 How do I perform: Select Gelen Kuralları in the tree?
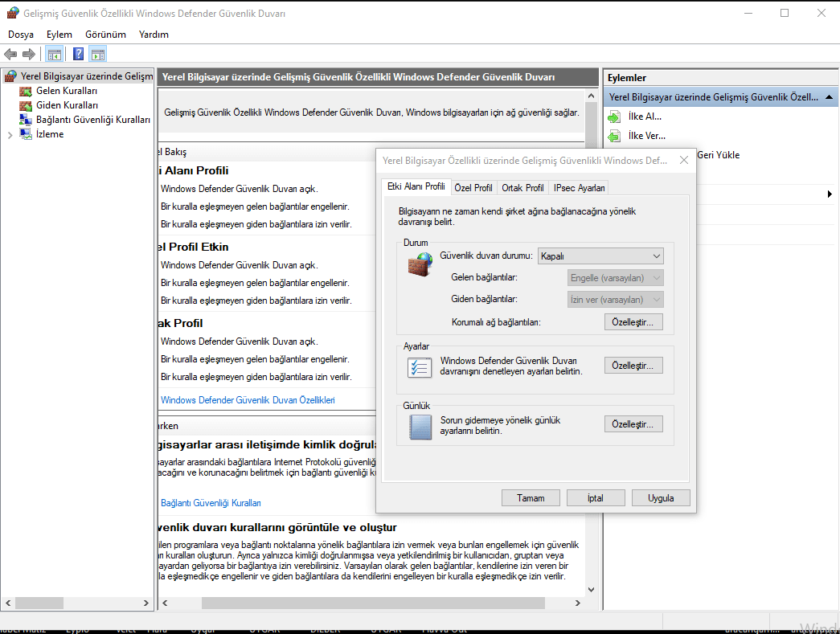pyautogui.click(x=67, y=91)
